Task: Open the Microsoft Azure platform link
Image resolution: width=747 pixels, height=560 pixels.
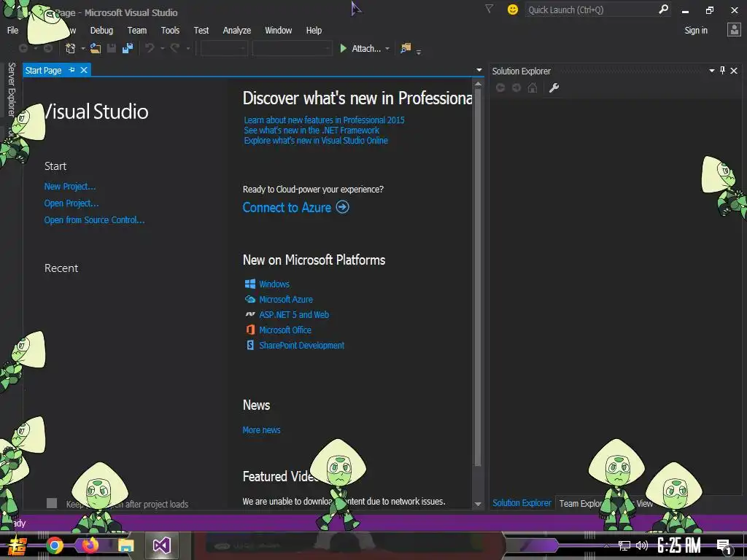Action: 286,299
